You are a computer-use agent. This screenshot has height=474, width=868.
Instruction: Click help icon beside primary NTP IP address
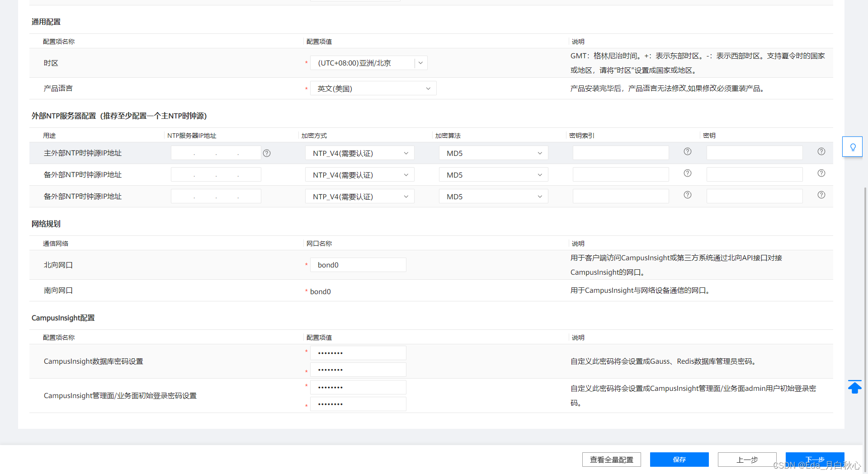tap(267, 153)
